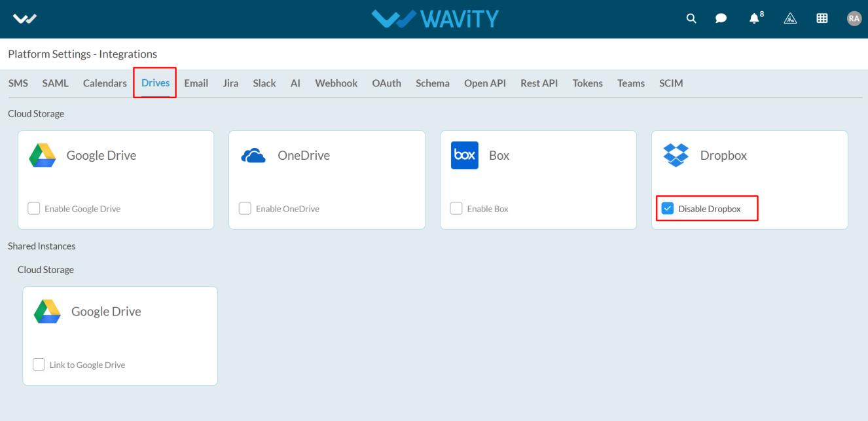Click the Box logo icon
Screen dimensions: 868x421
click(x=465, y=155)
